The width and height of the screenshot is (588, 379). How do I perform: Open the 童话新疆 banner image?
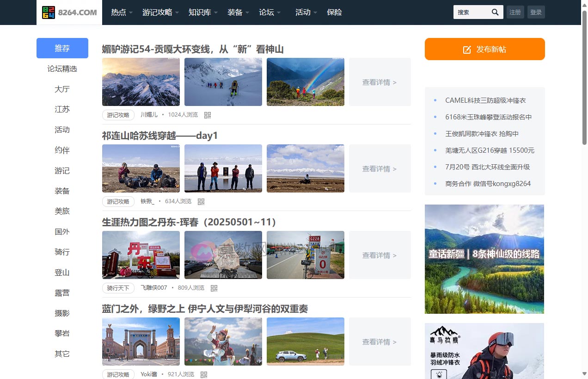tap(484, 259)
